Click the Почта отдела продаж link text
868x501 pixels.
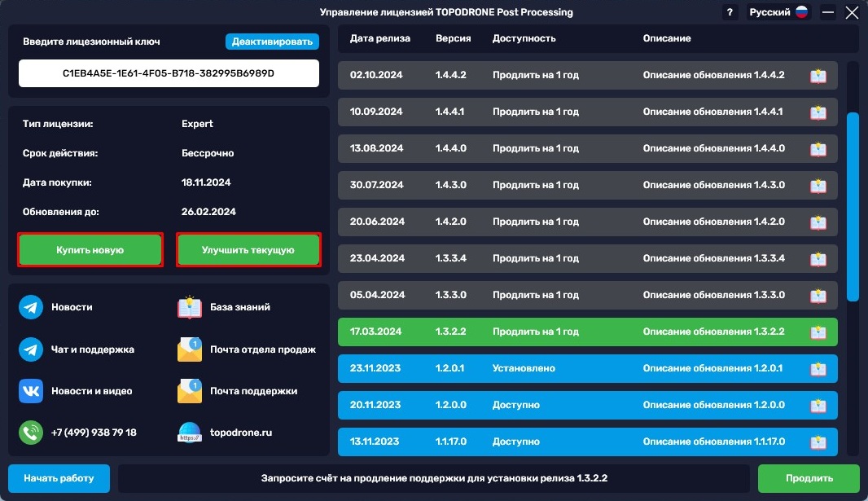point(263,349)
